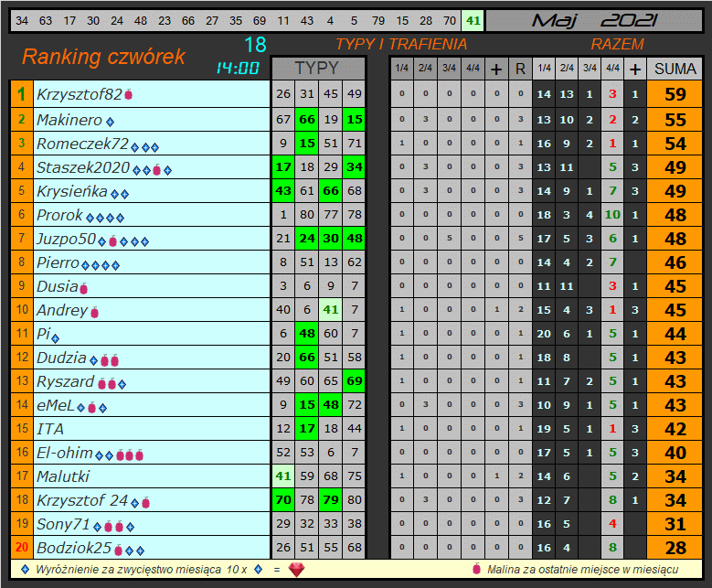Image resolution: width=712 pixels, height=588 pixels.
Task: Click the 'RAZEM' heading
Action: coord(617,44)
